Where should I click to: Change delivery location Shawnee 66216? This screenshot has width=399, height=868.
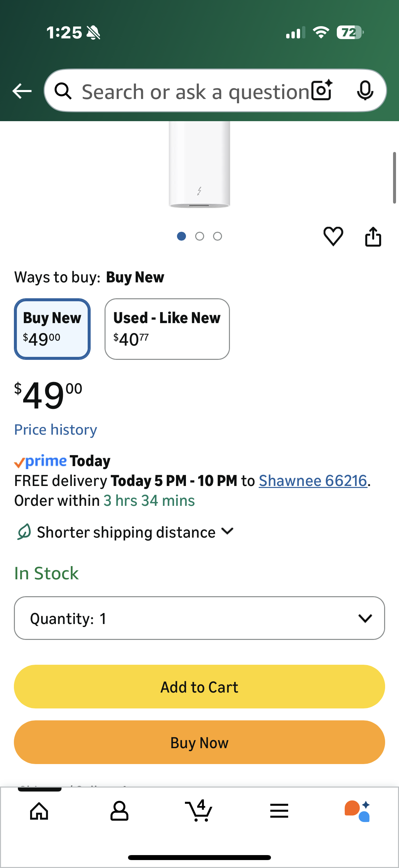click(312, 480)
